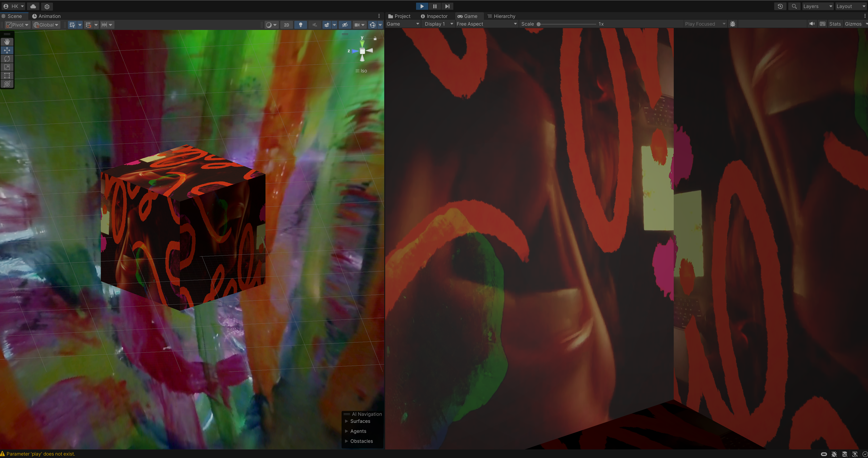
Task: Open Unity cloud services
Action: (x=33, y=6)
